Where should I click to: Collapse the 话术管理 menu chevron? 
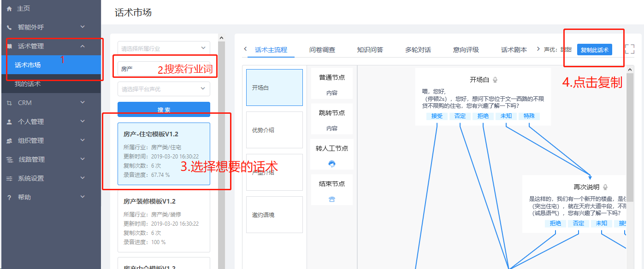point(83,46)
